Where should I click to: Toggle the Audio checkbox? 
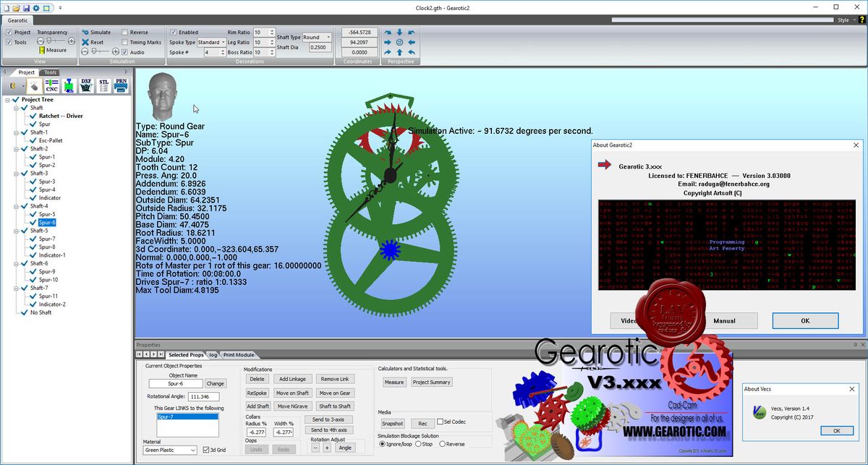coord(124,52)
